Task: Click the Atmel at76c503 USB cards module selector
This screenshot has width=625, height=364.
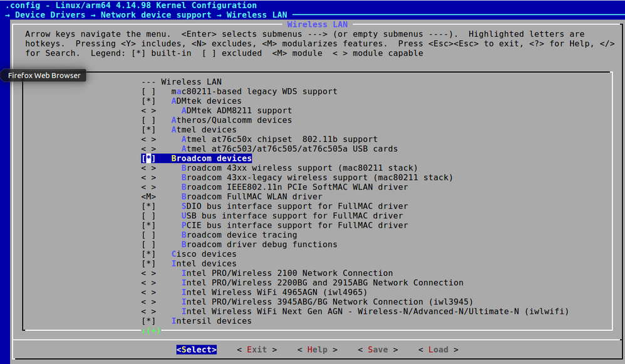Action: pos(148,149)
